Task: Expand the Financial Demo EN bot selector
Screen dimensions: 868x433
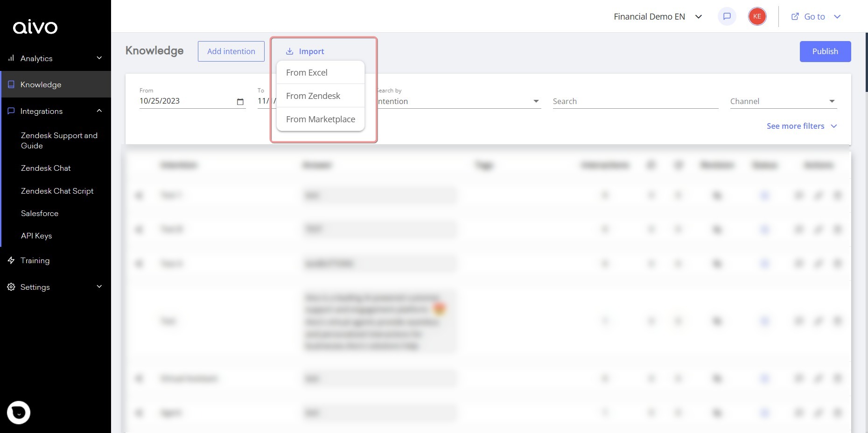Action: (x=699, y=16)
